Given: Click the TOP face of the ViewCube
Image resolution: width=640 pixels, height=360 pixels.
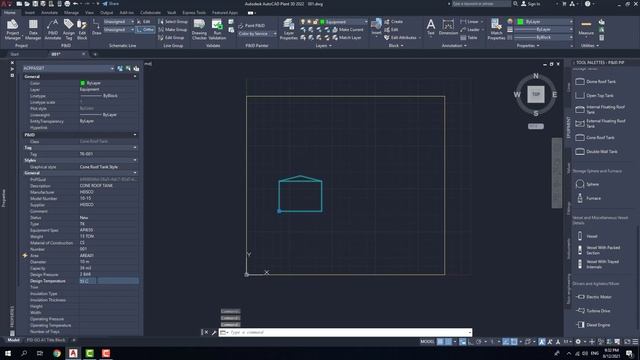Looking at the screenshot, I should point(536,94).
